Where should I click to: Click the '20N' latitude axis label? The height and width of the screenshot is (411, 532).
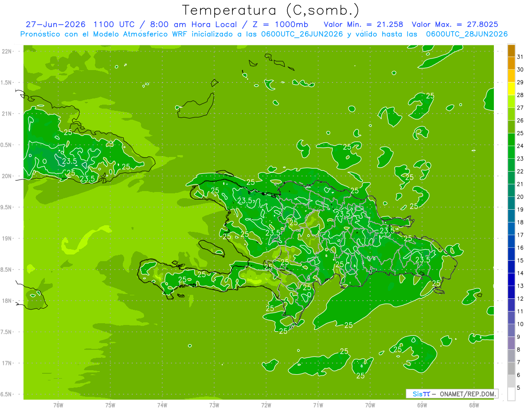[x=7, y=176]
